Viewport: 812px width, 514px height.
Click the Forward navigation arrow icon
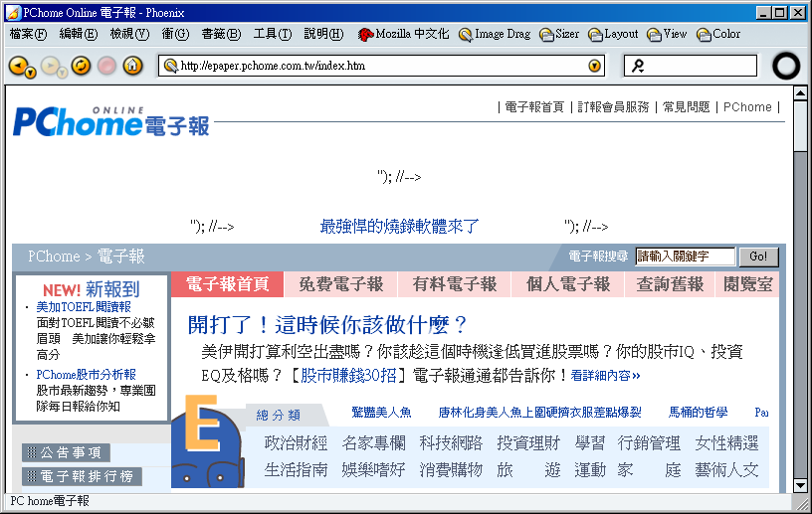click(x=50, y=66)
